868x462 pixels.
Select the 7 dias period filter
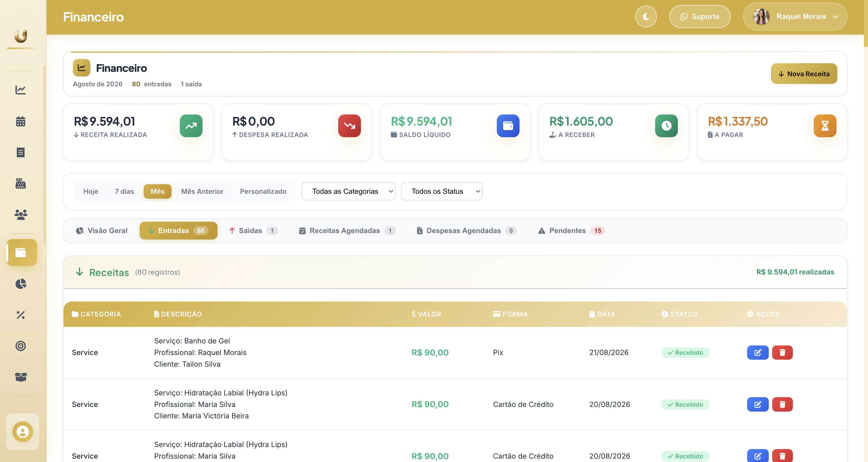[124, 191]
